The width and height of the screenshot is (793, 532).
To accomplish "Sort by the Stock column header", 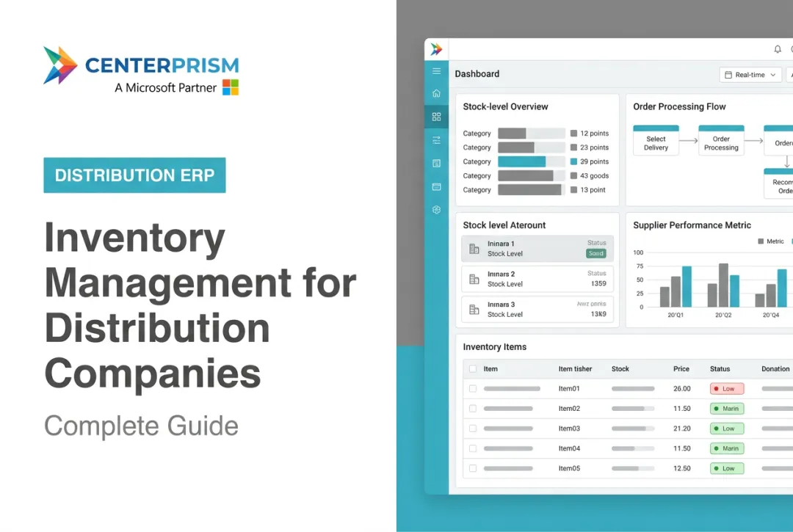I will coord(620,369).
